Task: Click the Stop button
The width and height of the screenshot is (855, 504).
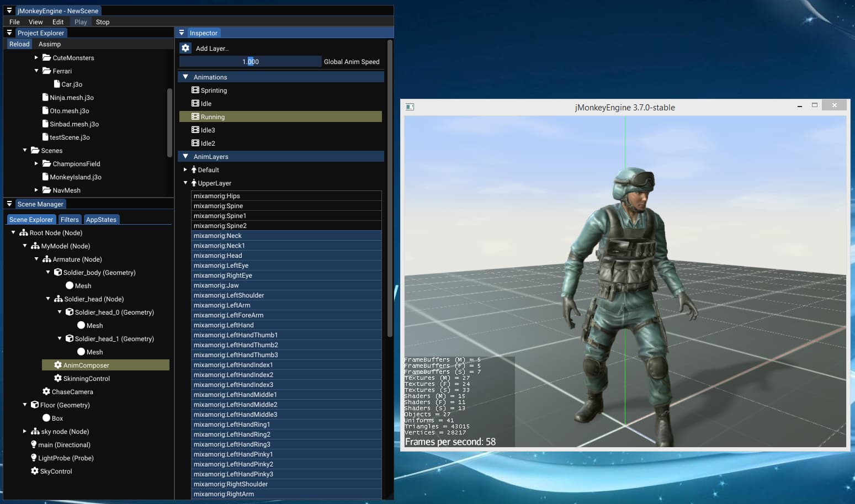Action: [103, 22]
